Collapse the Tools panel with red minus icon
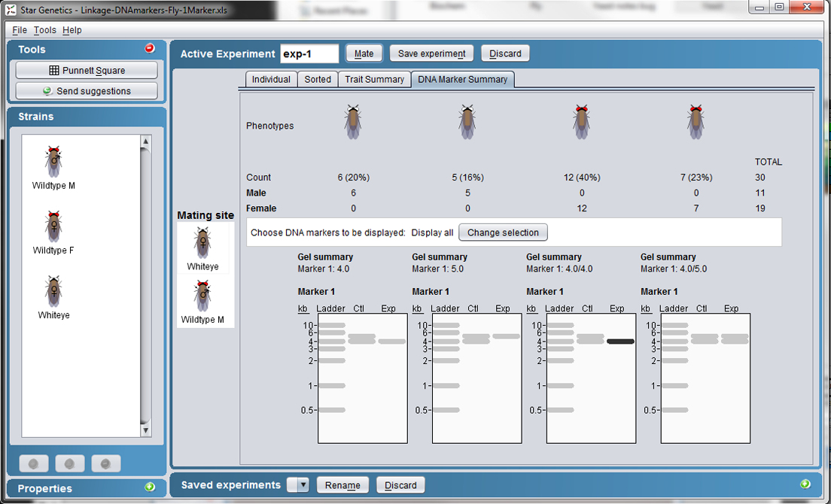Screen dimensions: 831x504 point(150,48)
